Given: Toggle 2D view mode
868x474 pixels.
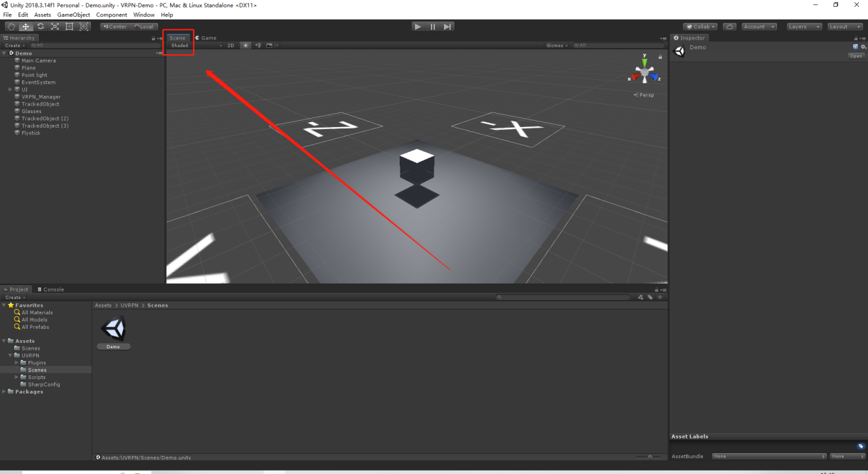Looking at the screenshot, I should tap(231, 45).
